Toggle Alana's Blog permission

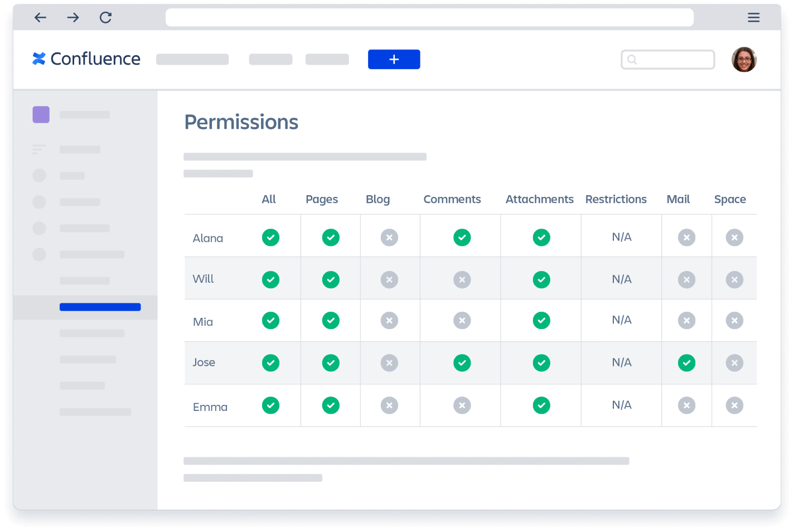389,237
